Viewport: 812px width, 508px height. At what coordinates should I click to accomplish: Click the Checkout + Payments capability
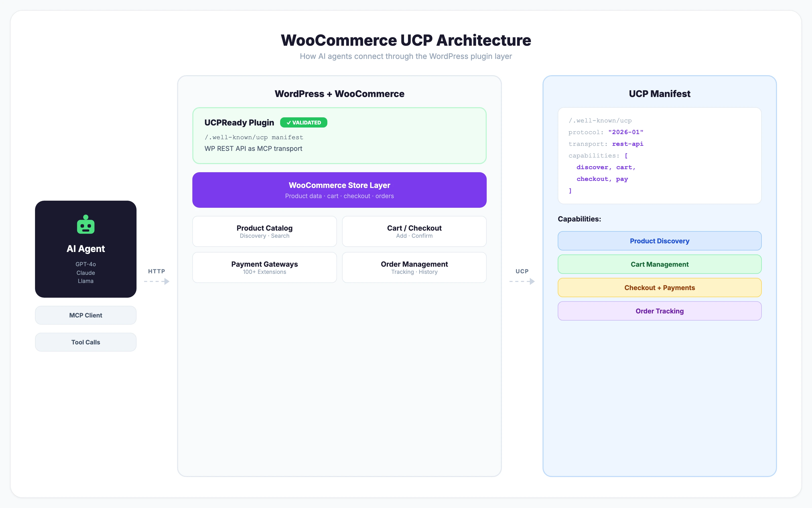tap(659, 288)
